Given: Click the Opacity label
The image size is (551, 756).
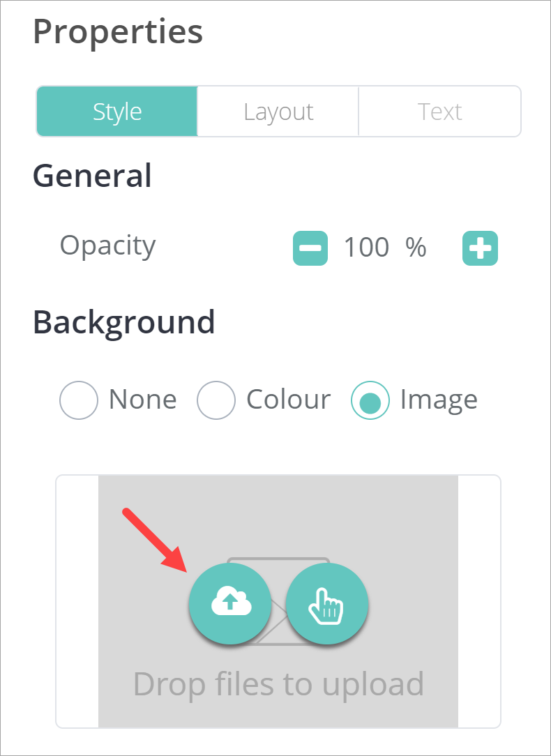Looking at the screenshot, I should pyautogui.click(x=107, y=245).
